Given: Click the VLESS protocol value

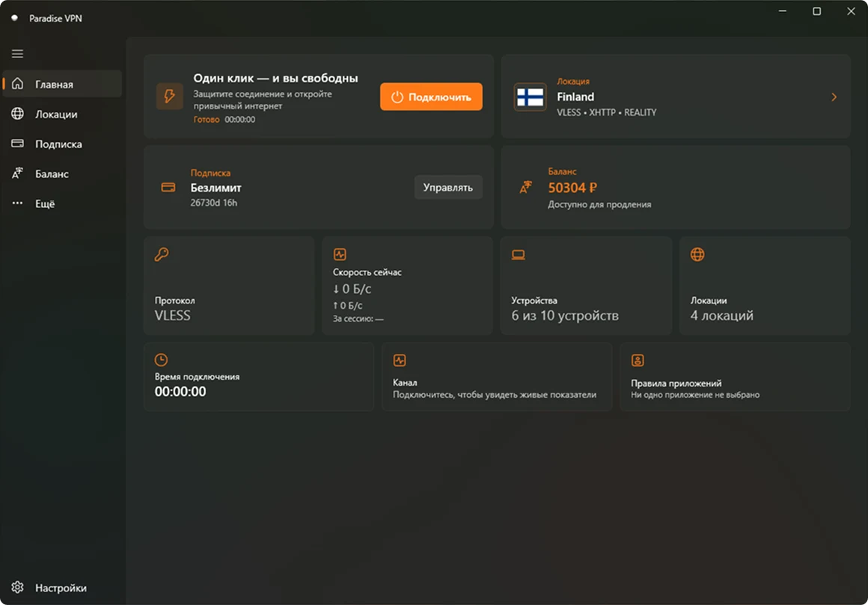Looking at the screenshot, I should click(x=173, y=316).
